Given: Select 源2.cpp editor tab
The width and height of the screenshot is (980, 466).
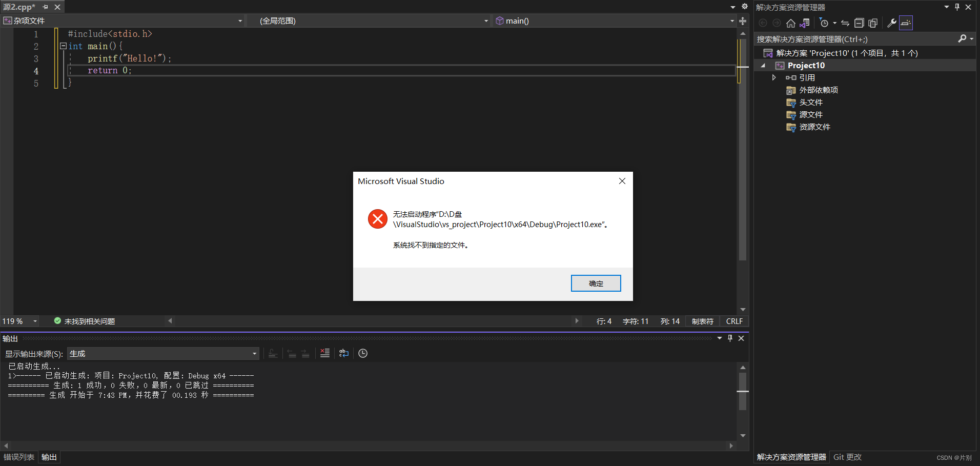Looking at the screenshot, I should coord(19,7).
